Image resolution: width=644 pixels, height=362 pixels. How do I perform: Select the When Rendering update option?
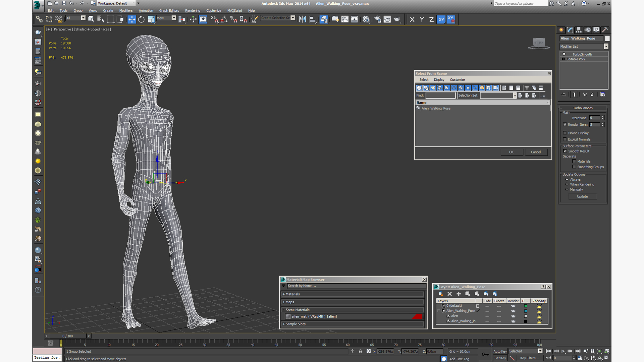[x=567, y=184]
